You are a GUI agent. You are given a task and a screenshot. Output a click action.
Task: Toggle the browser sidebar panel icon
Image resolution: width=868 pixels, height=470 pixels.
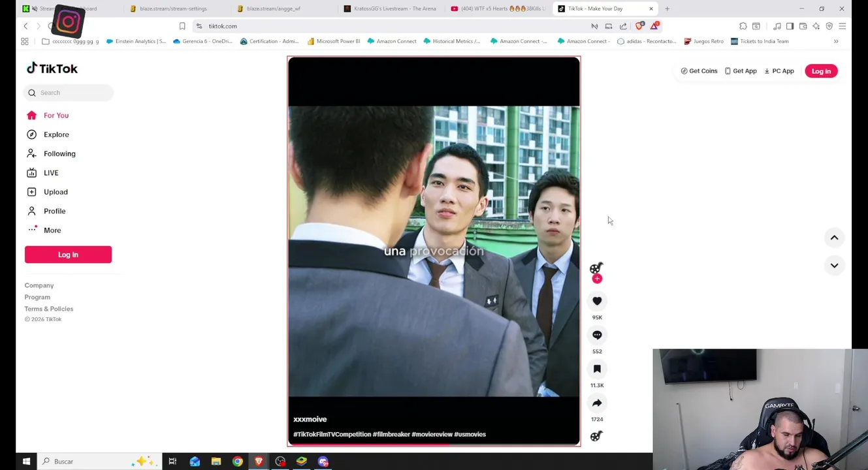pos(790,26)
